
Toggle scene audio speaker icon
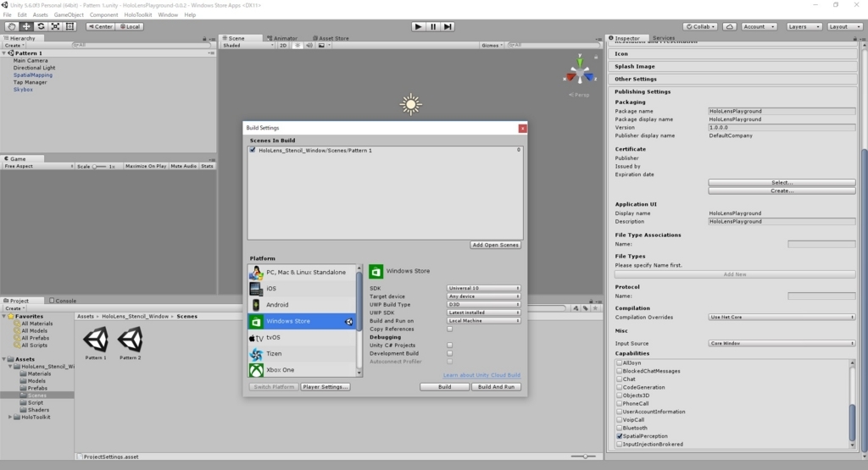point(309,46)
